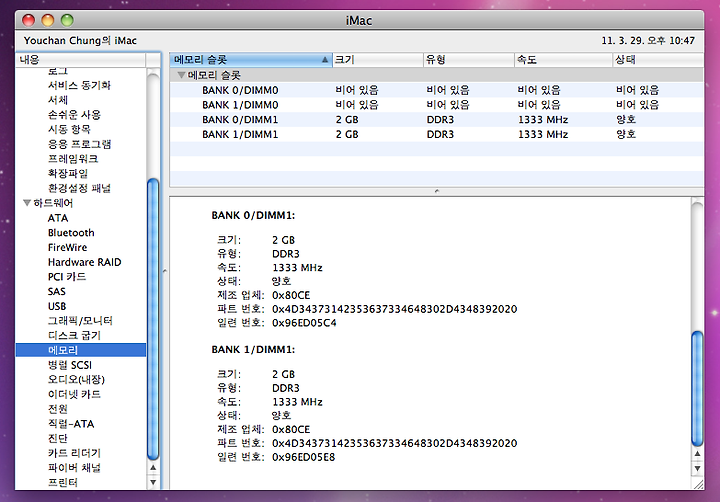The height and width of the screenshot is (502, 720).
Task: Select the BANK 0/DIMM1 table row
Action: [x=436, y=119]
